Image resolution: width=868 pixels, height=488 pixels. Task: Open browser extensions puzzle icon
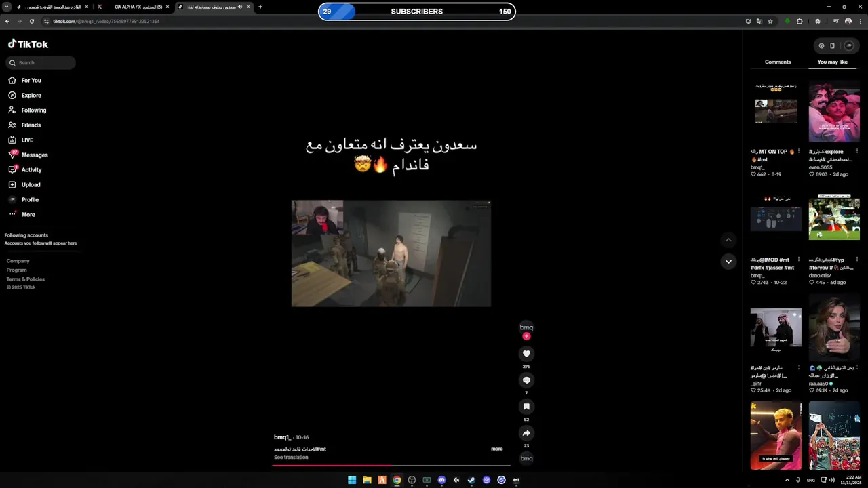coord(800,21)
